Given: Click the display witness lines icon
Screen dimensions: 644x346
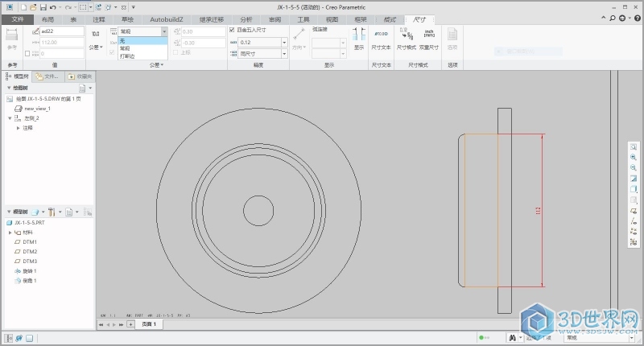Looking at the screenshot, I should (359, 39).
